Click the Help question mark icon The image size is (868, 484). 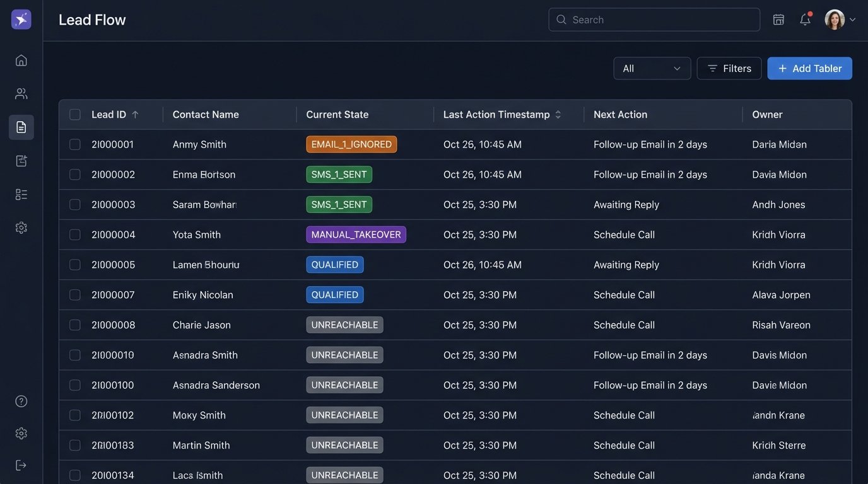(21, 401)
